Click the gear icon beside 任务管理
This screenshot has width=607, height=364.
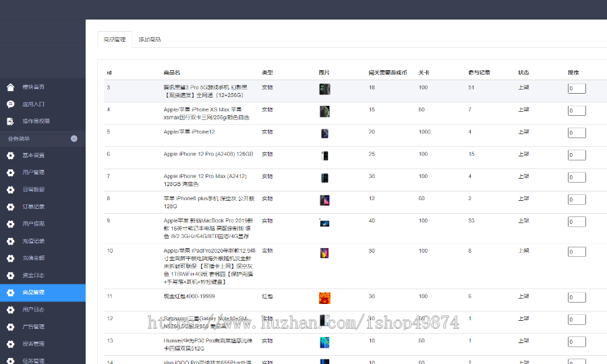pos(10,361)
